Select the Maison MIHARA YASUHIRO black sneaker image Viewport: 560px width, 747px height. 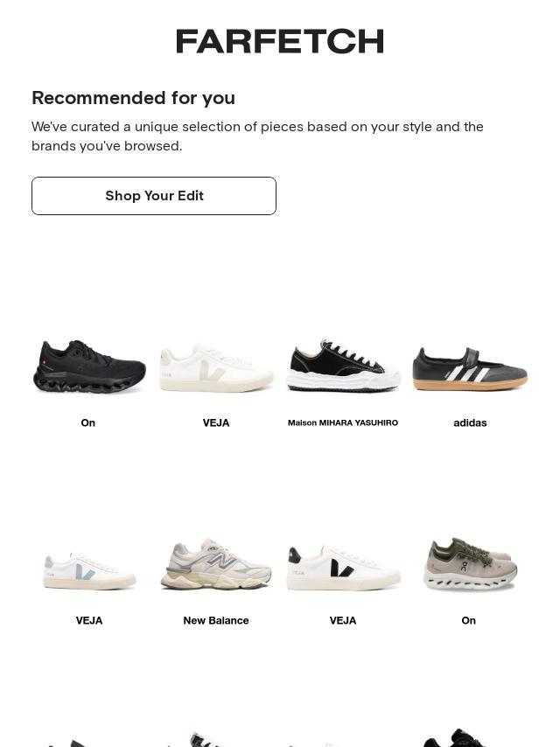343,367
